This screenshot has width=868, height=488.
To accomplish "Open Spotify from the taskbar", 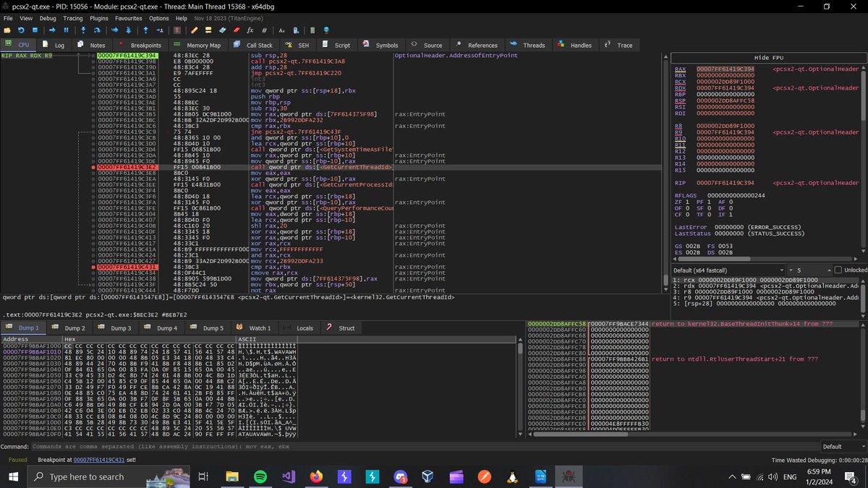I will point(260,476).
